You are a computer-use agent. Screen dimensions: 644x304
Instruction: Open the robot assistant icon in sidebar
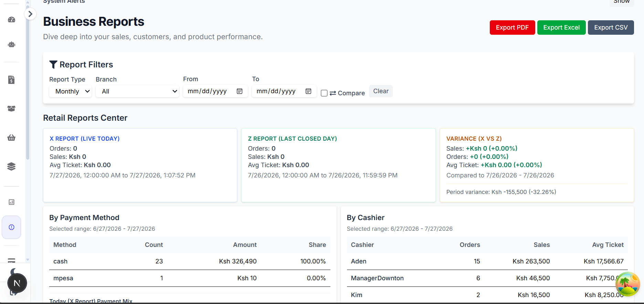tap(11, 44)
